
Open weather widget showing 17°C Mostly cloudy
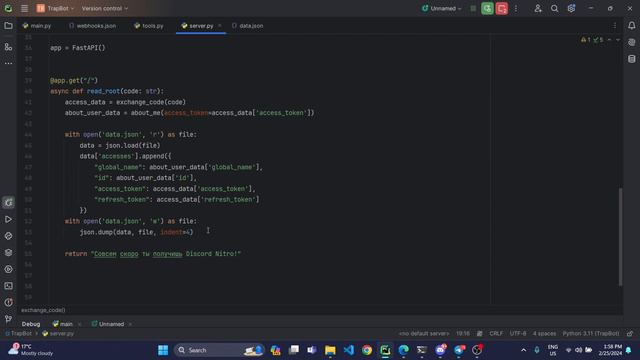click(31, 350)
